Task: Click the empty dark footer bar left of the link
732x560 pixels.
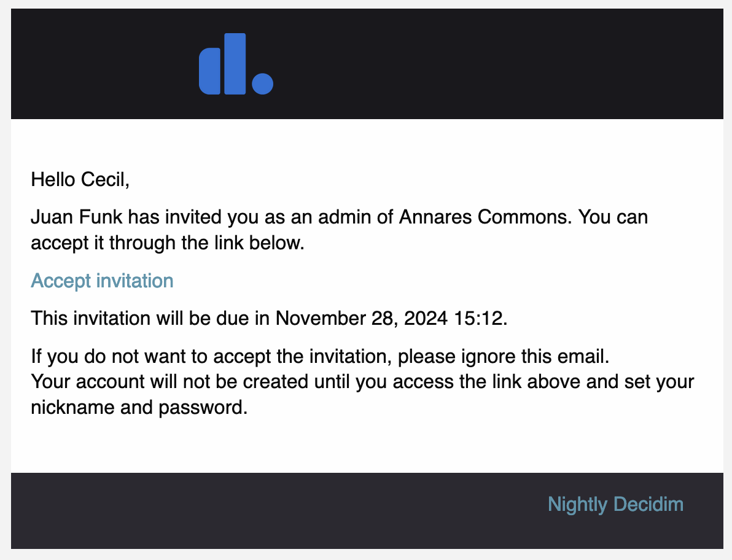Action: [x=246, y=511]
